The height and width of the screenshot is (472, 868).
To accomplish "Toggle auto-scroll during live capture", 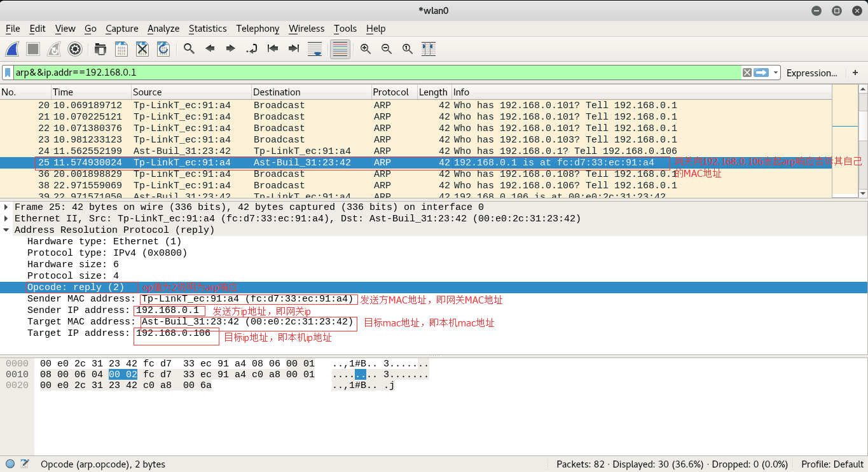I will click(x=315, y=49).
